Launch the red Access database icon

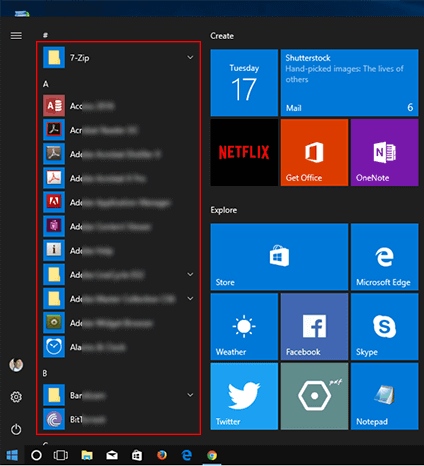[x=54, y=106]
